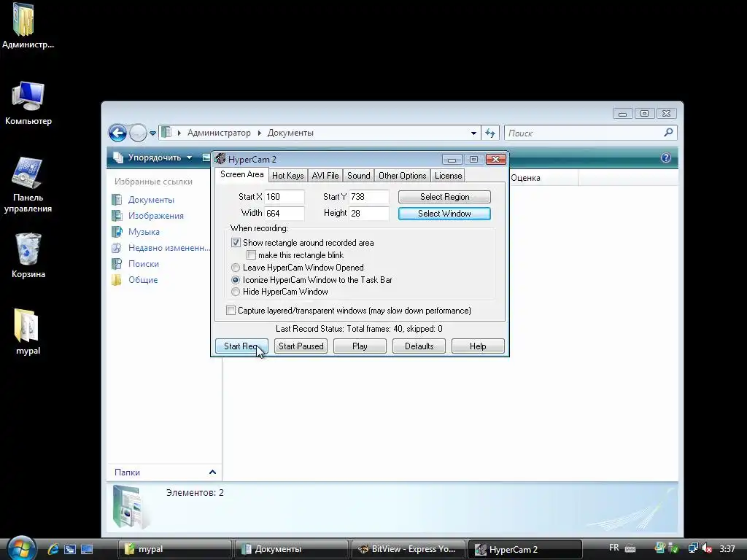Click the search magnifier icon in Explorer

pos(668,133)
